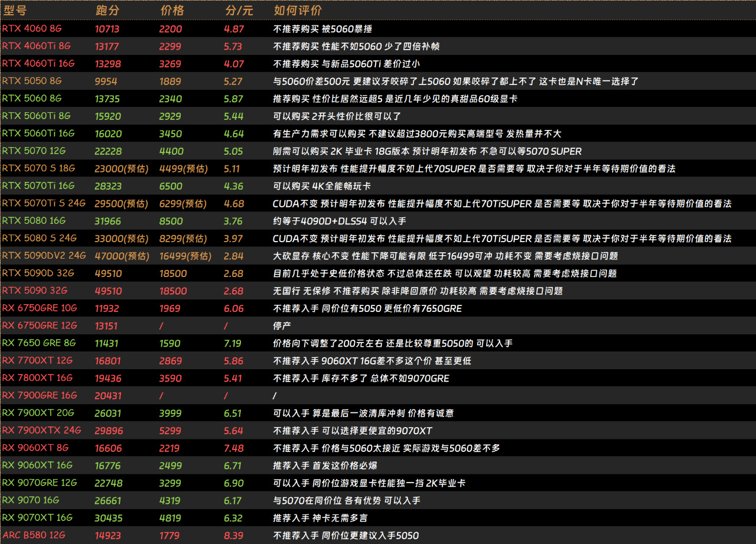Select the RTX 5060 8G model name
This screenshot has width=756, height=544.
point(32,99)
